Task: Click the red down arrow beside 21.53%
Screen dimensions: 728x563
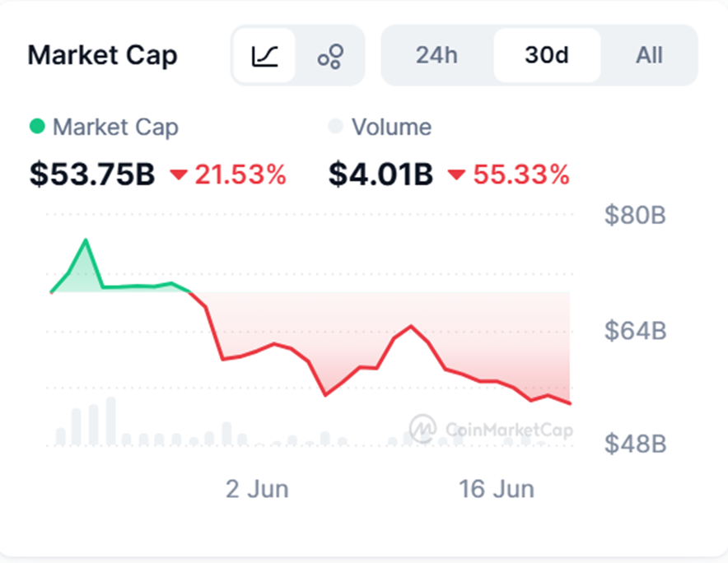Action: [178, 174]
